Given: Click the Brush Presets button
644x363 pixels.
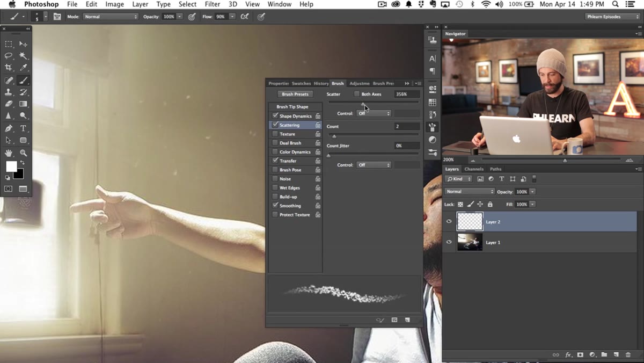Looking at the screenshot, I should [x=295, y=94].
